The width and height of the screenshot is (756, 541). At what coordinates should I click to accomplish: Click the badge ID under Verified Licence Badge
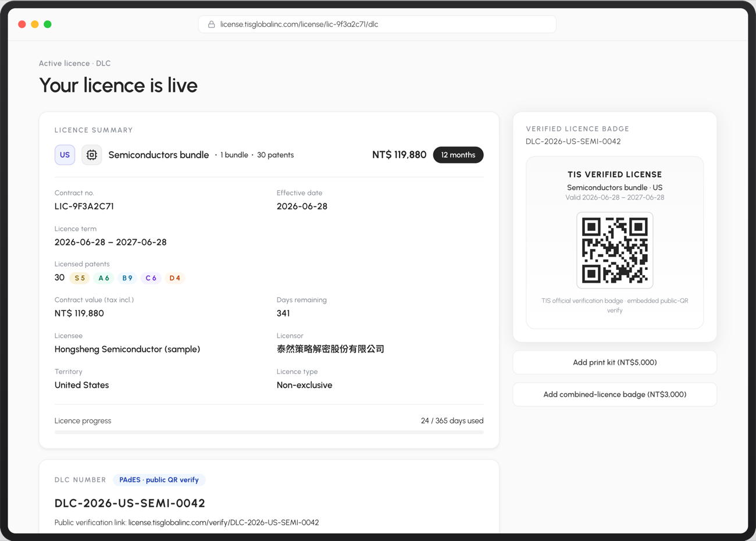click(573, 141)
